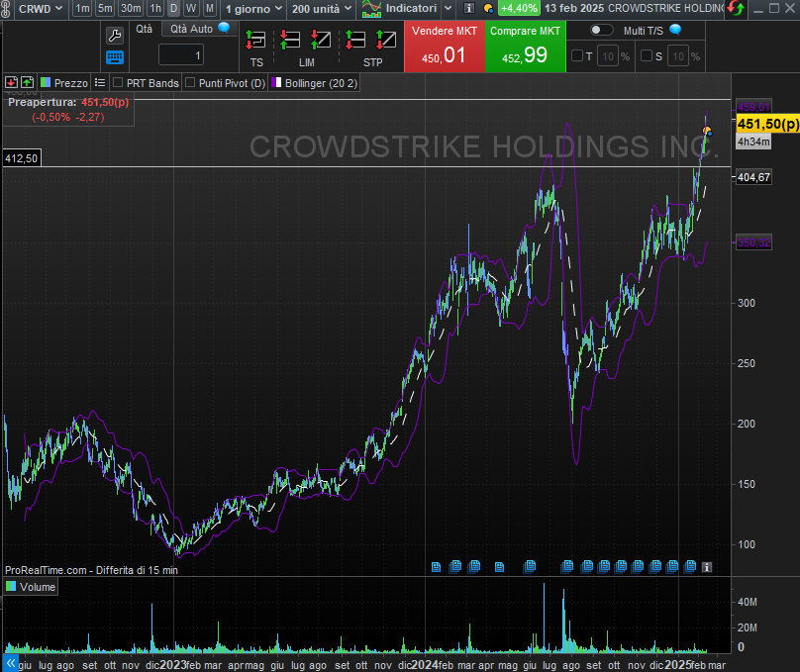
Task: Open the 200 unità dropdown
Action: click(322, 8)
